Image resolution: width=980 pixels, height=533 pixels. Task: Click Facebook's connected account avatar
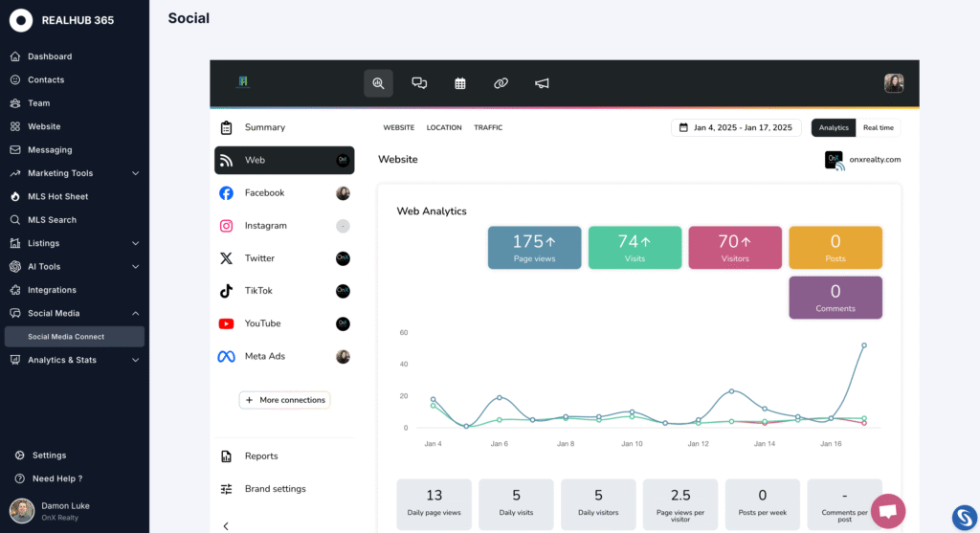pyautogui.click(x=343, y=193)
